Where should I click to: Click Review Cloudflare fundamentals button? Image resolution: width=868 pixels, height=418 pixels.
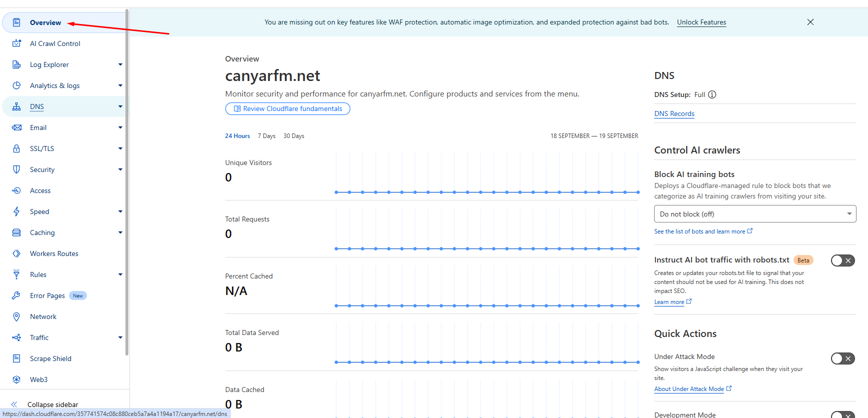[x=288, y=108]
